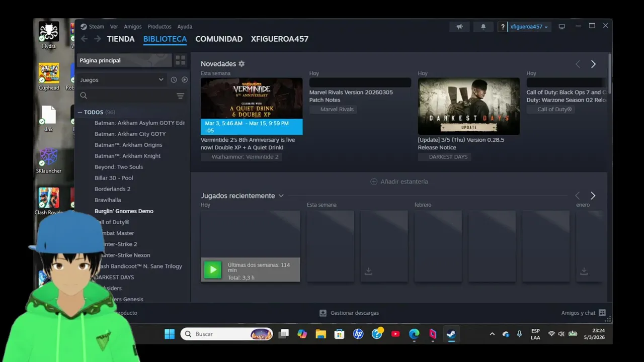Open the Darkest Days update thumbnail
The width and height of the screenshot is (644, 362).
[x=469, y=106]
